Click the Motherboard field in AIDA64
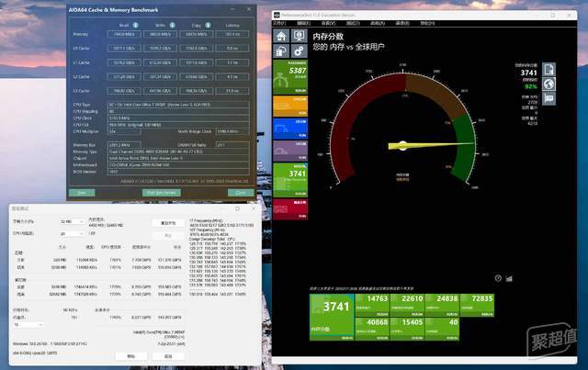This screenshot has width=588, height=370. click(x=178, y=165)
